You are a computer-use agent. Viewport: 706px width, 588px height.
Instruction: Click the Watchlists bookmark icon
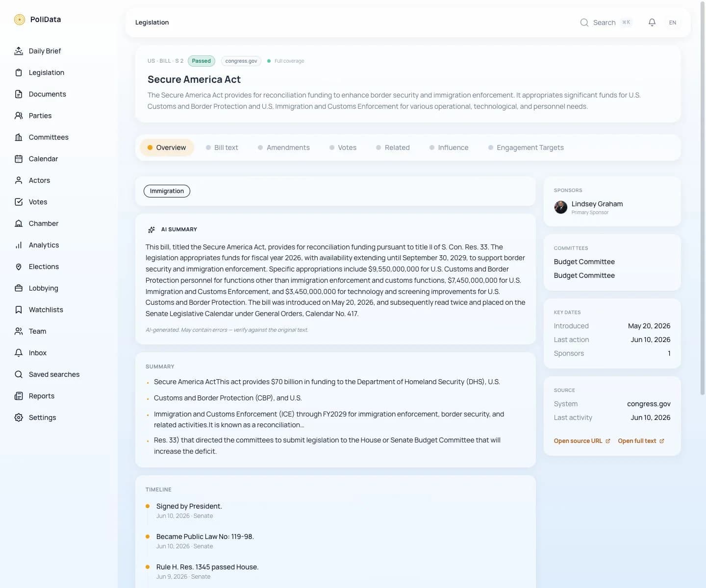[19, 310]
